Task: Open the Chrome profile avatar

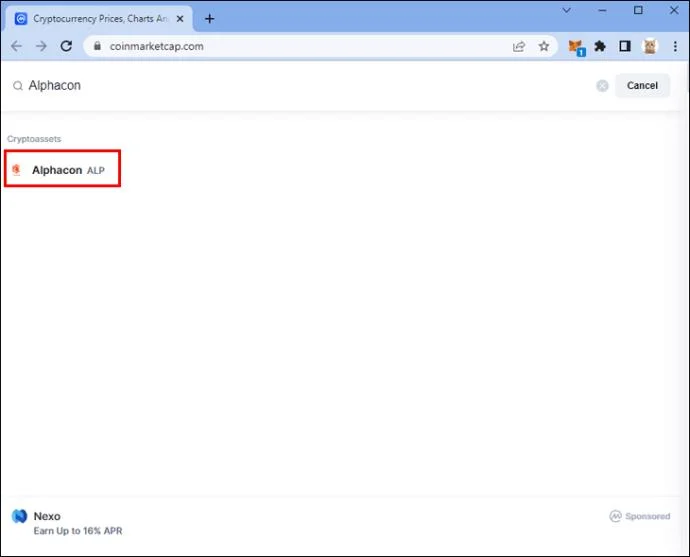Action: pyautogui.click(x=650, y=46)
